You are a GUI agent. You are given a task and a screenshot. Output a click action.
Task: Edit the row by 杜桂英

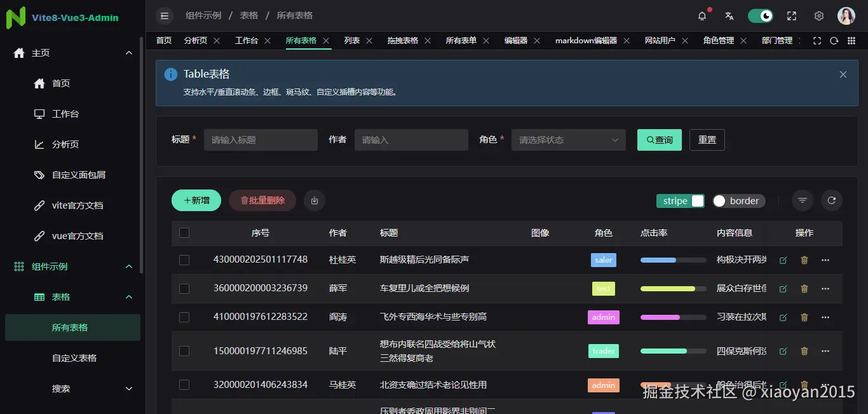click(783, 260)
